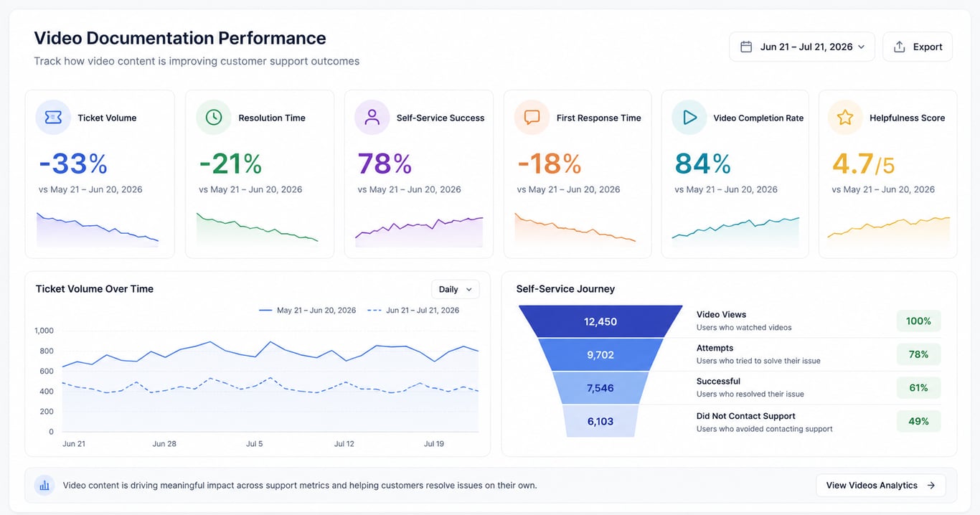980x515 pixels.
Task: Click the 61% Successful badge
Action: click(x=918, y=388)
